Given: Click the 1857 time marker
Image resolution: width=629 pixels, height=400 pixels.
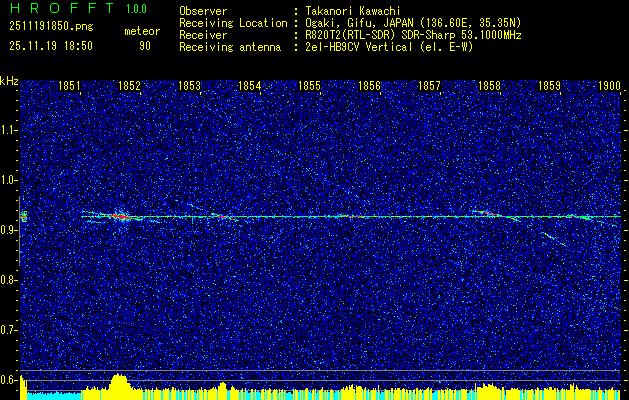Looking at the screenshot, I should [x=429, y=86].
